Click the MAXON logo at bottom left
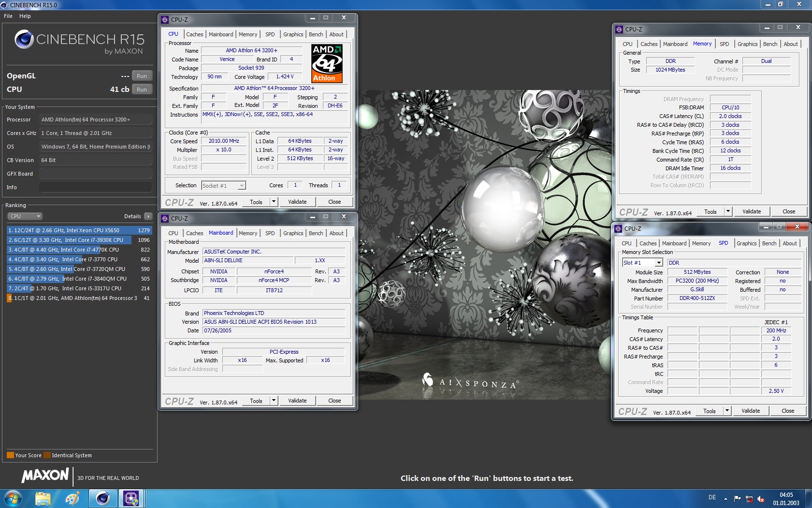812x508 pixels. click(x=45, y=476)
